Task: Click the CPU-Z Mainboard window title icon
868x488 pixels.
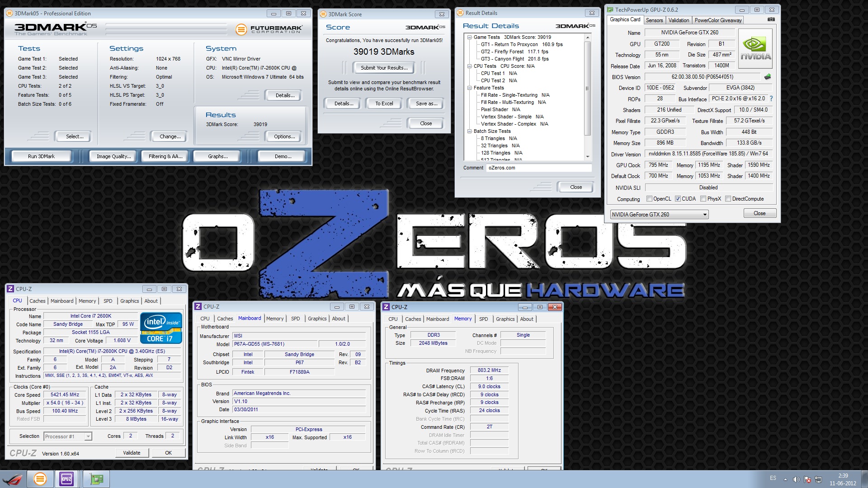Action: [x=198, y=306]
